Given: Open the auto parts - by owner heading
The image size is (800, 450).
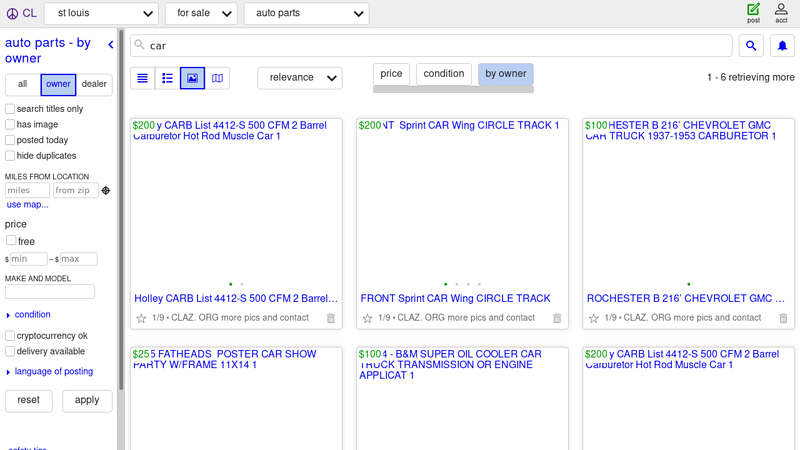Looking at the screenshot, I should 48,51.
